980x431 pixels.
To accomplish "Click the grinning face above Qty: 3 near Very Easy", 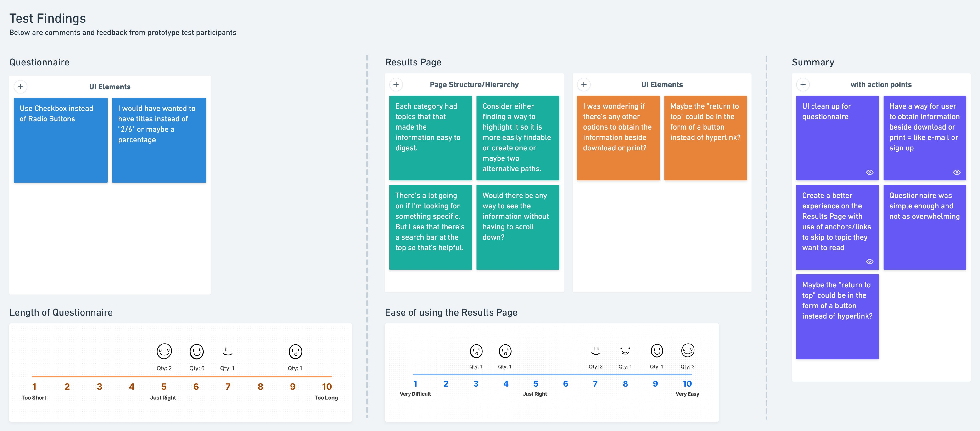I will (x=687, y=350).
